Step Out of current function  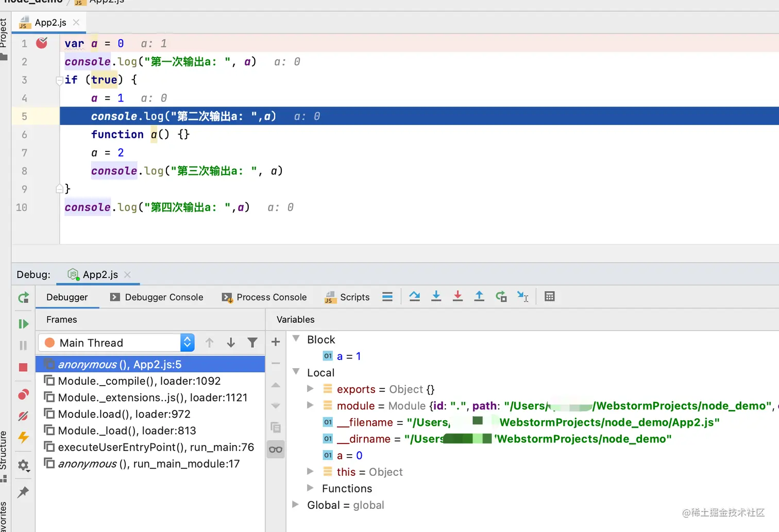(x=479, y=297)
